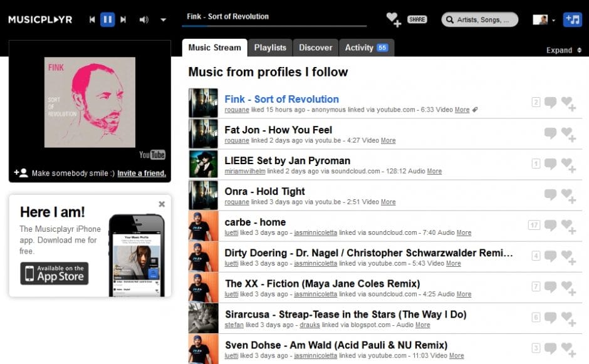589x364 pixels.
Task: Switch to the Music Stream tab
Action: point(214,48)
